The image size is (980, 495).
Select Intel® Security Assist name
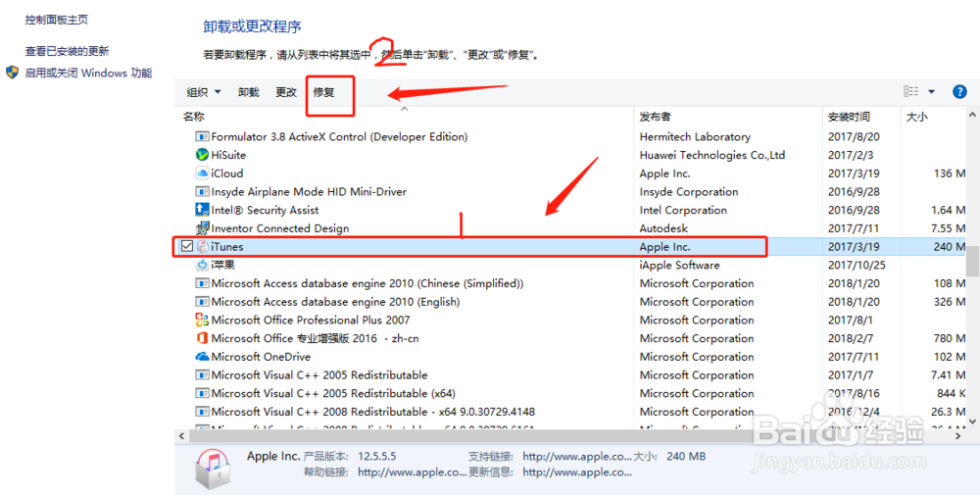tap(265, 210)
